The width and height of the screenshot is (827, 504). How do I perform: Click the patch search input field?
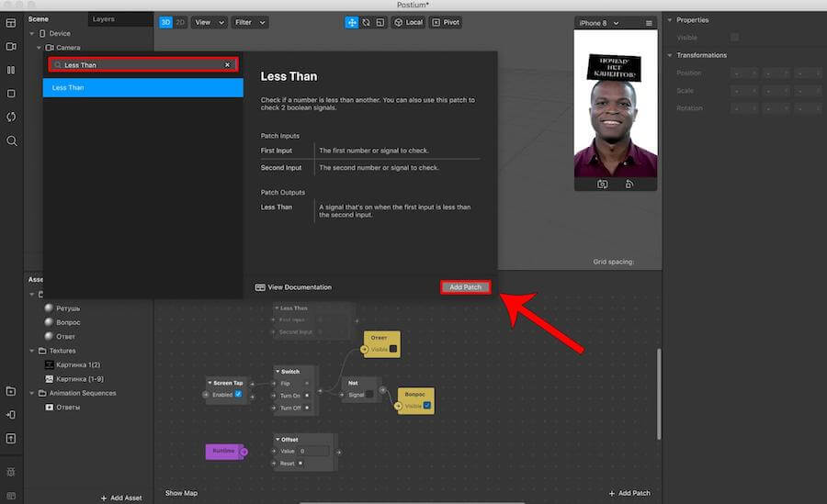[x=143, y=65]
